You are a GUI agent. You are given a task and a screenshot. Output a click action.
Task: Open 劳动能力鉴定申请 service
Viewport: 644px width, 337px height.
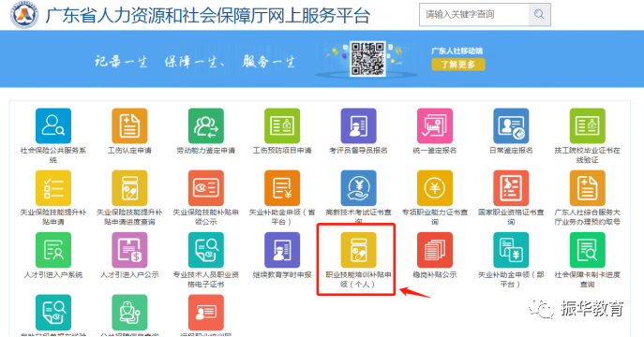[206, 125]
